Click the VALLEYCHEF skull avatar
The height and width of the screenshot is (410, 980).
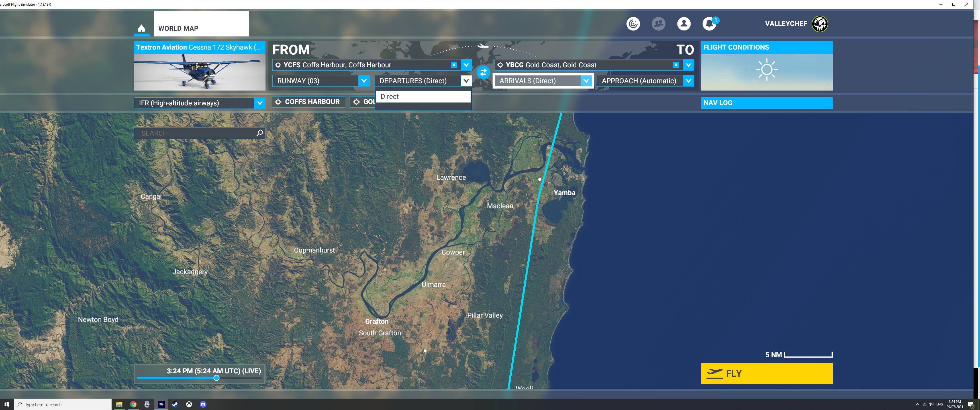819,24
